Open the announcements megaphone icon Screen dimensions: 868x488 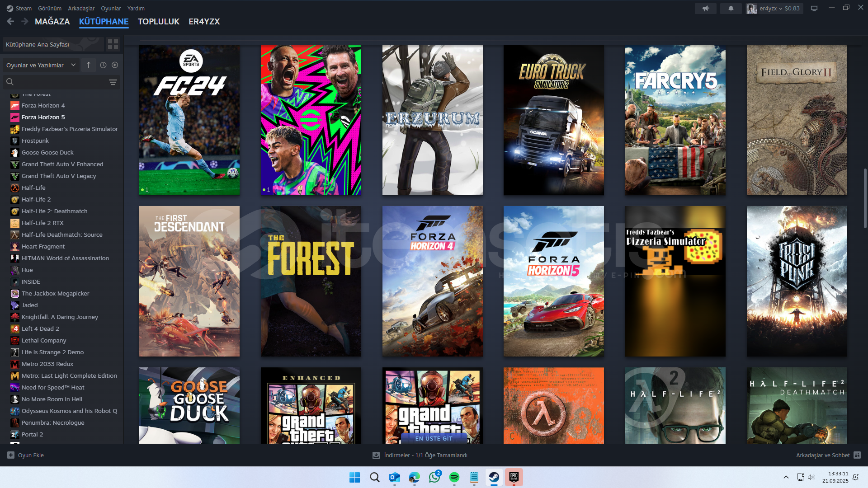point(706,8)
